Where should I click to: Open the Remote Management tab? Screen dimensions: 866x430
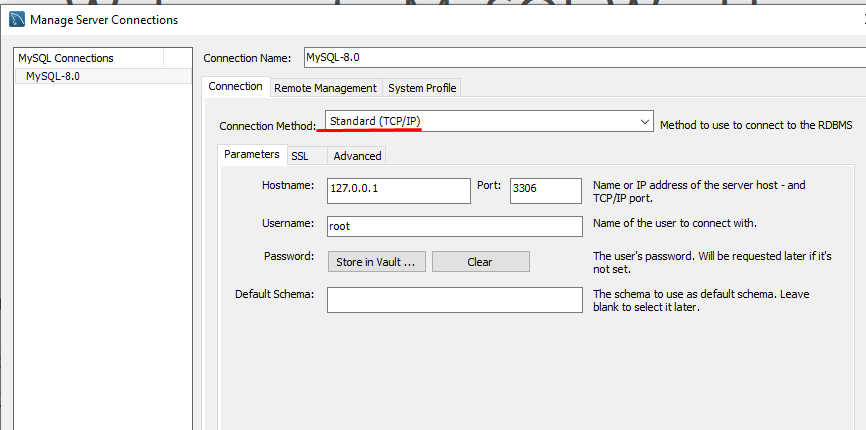tap(325, 88)
